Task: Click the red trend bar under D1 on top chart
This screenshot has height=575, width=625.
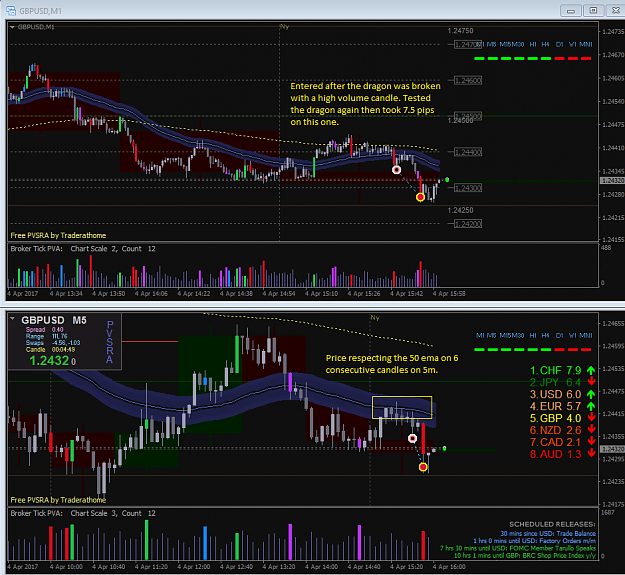Action: [559, 59]
